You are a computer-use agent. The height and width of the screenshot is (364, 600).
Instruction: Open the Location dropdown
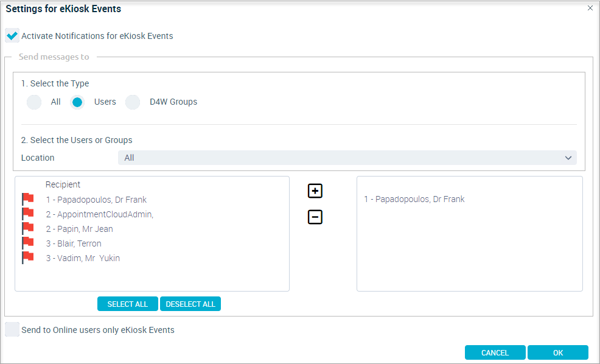point(347,158)
